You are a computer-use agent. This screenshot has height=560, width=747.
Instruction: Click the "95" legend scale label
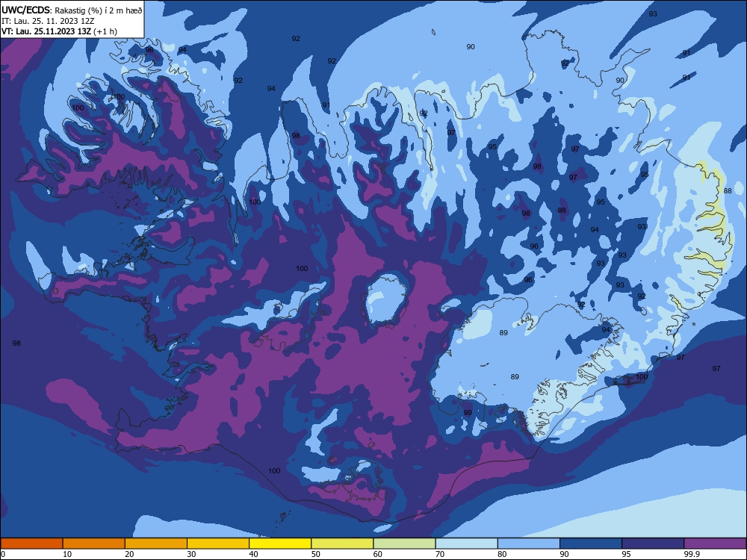coord(627,554)
